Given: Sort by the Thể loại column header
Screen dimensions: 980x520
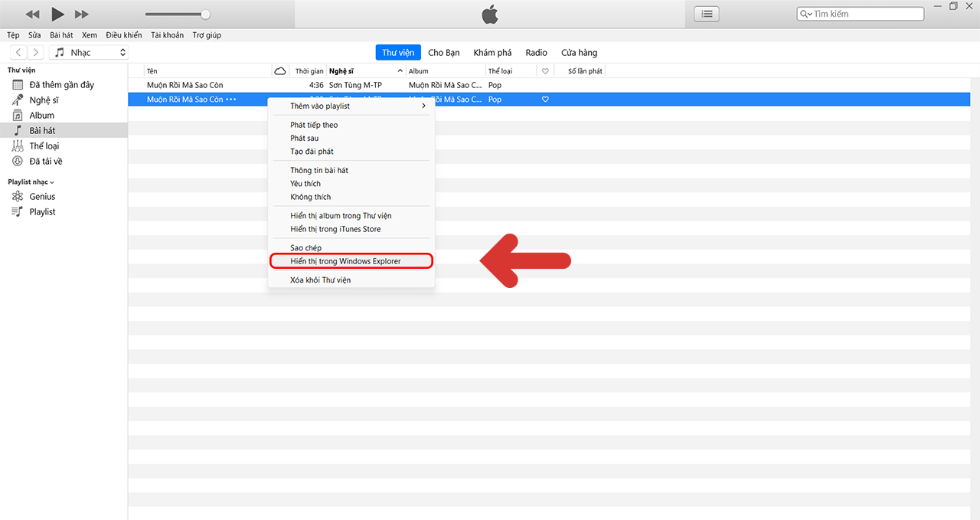Looking at the screenshot, I should (x=511, y=71).
